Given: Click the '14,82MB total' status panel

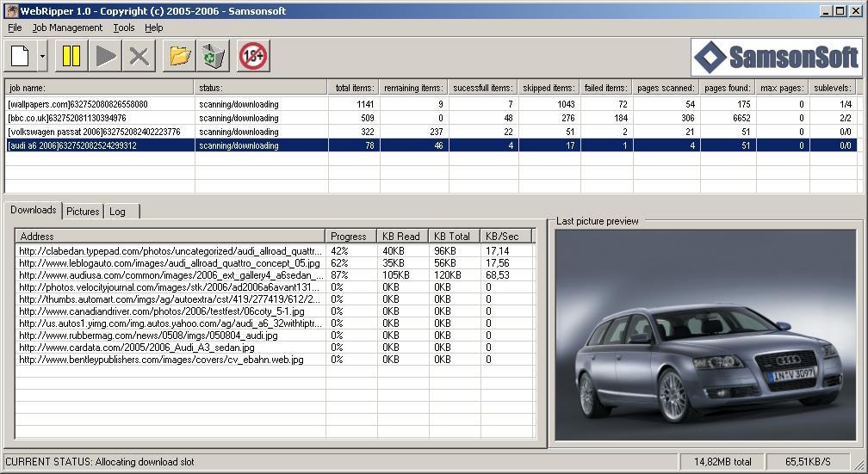Looking at the screenshot, I should click(722, 462).
